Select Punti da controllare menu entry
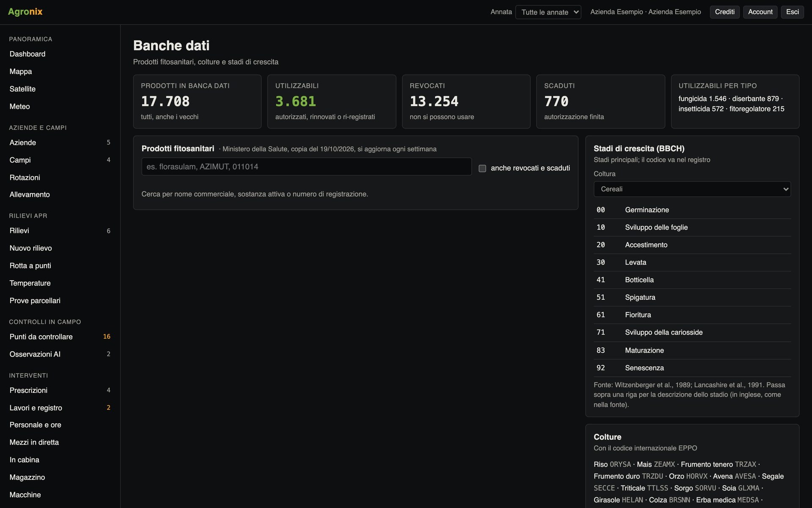The height and width of the screenshot is (508, 812). [x=60, y=337]
